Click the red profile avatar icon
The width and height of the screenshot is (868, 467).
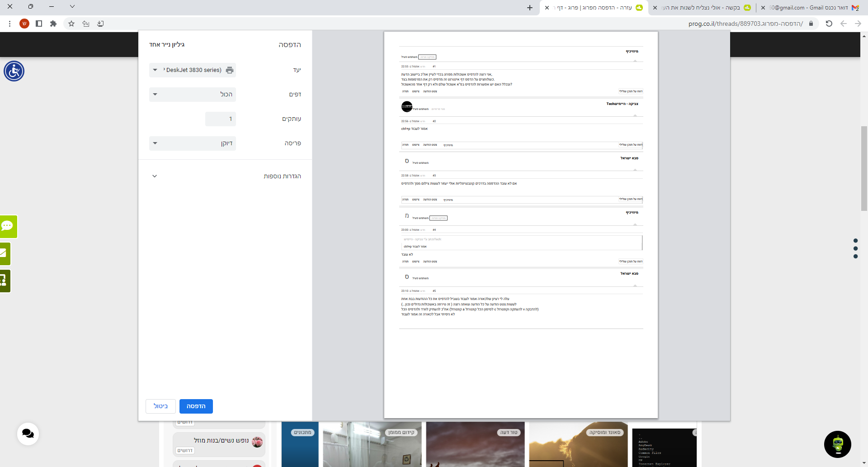[x=24, y=24]
